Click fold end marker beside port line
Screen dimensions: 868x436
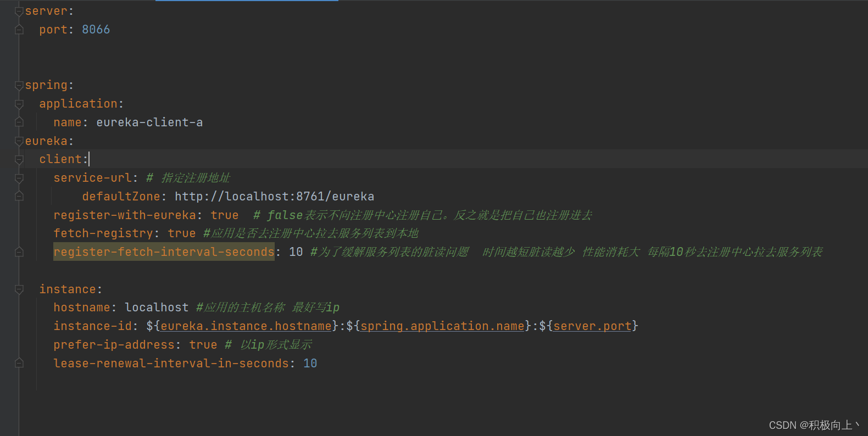(x=19, y=30)
